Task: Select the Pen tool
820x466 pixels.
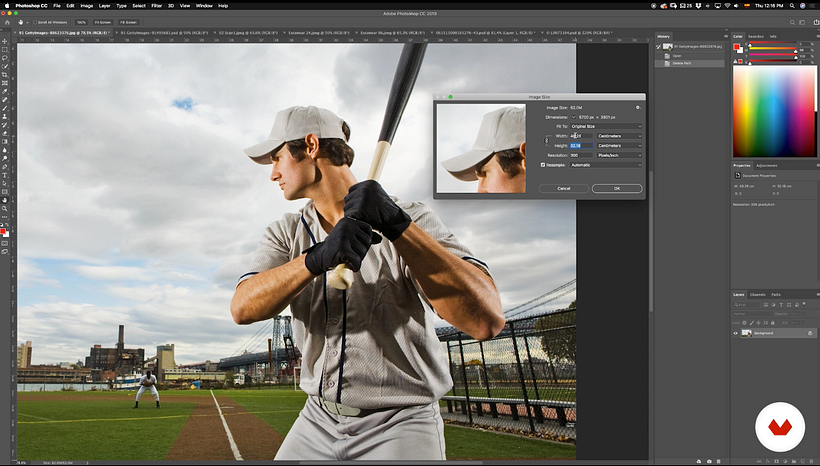Action: 5,167
